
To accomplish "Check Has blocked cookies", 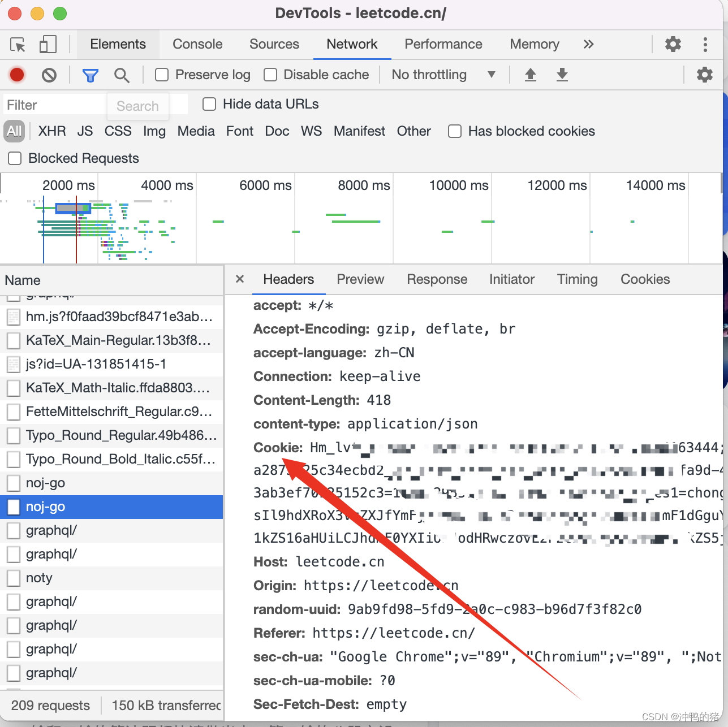I will click(455, 131).
